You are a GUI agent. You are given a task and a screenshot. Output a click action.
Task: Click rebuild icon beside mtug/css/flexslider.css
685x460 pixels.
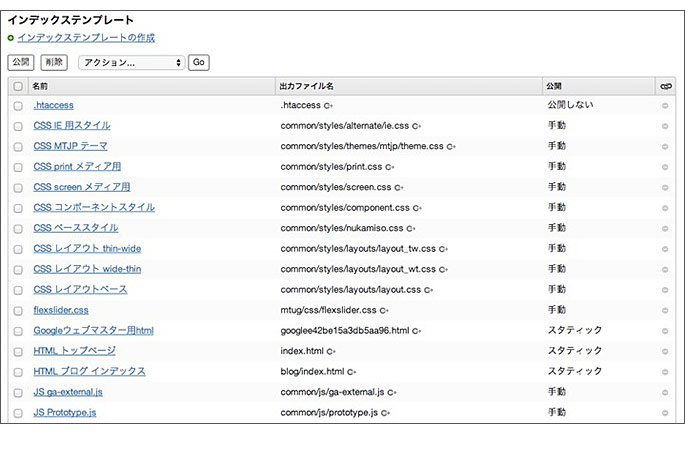point(384,311)
